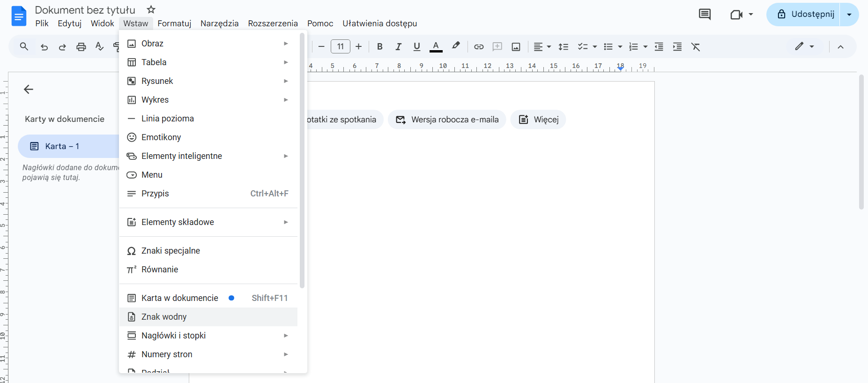Viewport: 868px width, 383px height.
Task: Click the Print icon
Action: click(x=81, y=47)
